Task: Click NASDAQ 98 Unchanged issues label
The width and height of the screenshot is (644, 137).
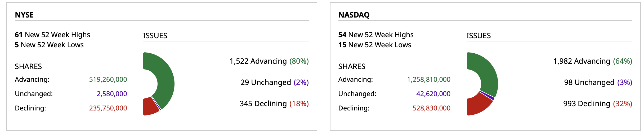Action: [x=598, y=83]
